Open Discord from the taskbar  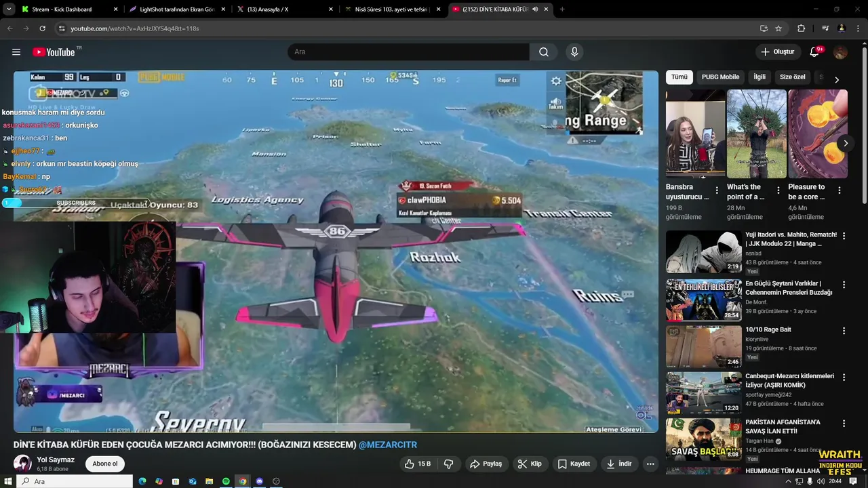click(x=260, y=481)
